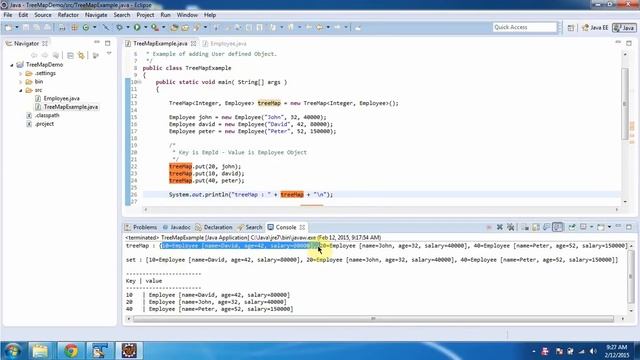The height and width of the screenshot is (360, 640).
Task: Open the Debug button dropdown arrow
Action: (128, 27)
